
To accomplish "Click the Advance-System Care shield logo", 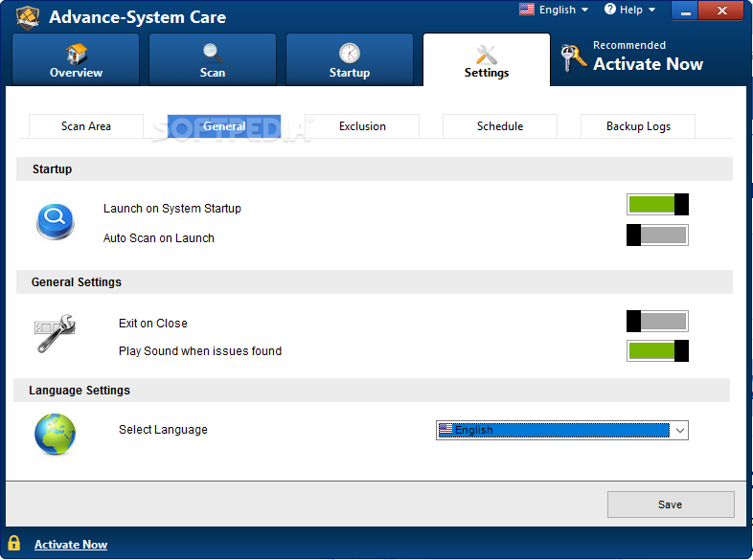I will [x=28, y=17].
